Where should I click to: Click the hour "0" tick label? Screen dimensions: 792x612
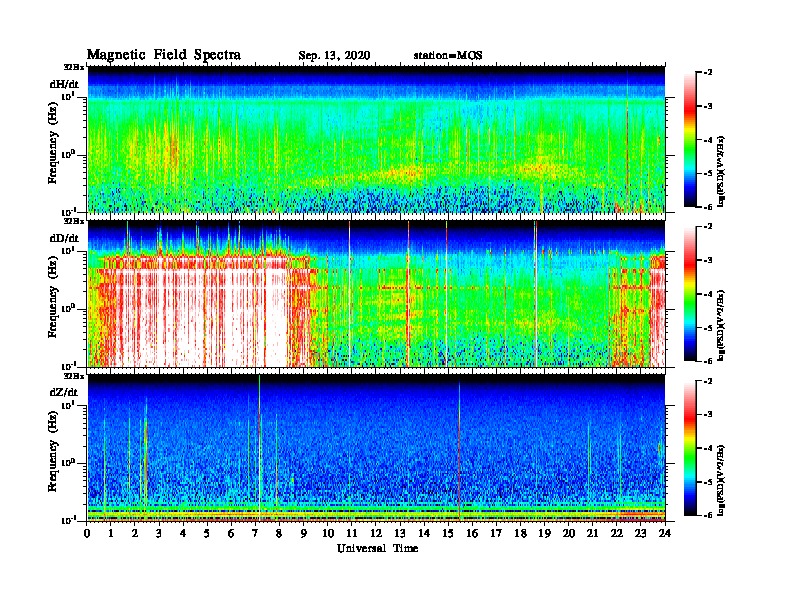pos(87,534)
